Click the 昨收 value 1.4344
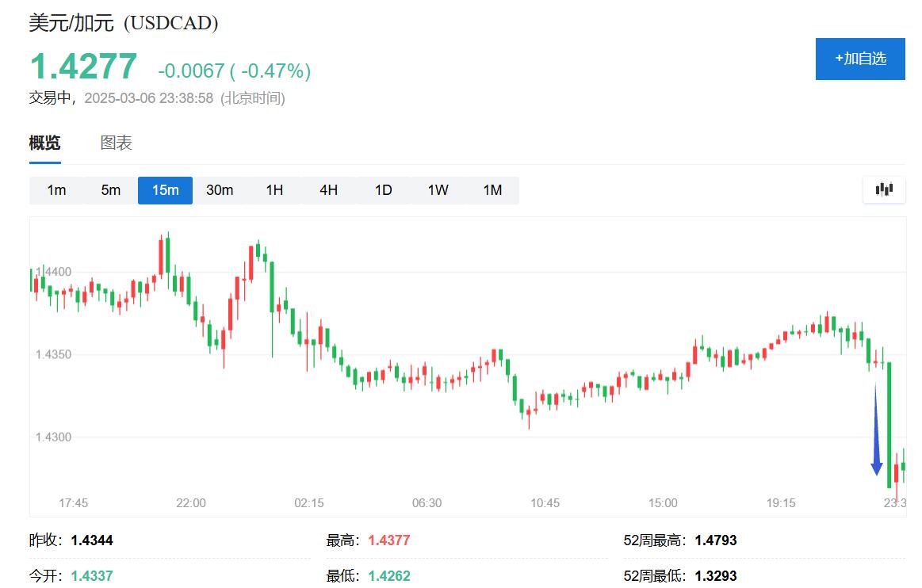 click(x=92, y=540)
